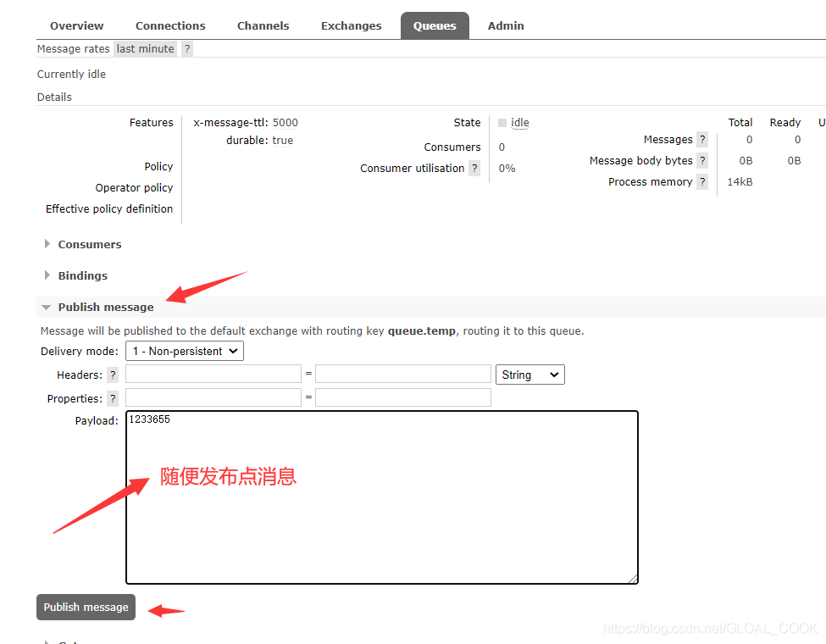Open the header type String dropdown
Screen dimensions: 826x644
tap(530, 375)
